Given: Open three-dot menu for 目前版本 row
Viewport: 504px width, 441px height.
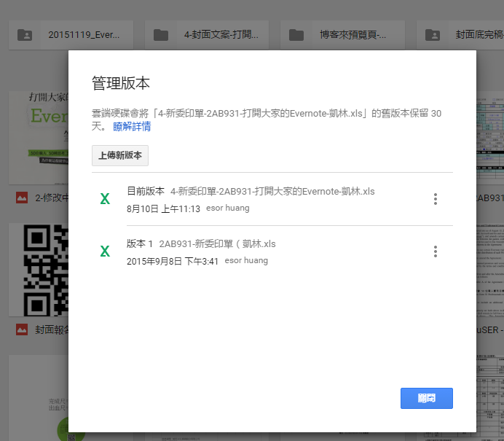Looking at the screenshot, I should (x=436, y=199).
